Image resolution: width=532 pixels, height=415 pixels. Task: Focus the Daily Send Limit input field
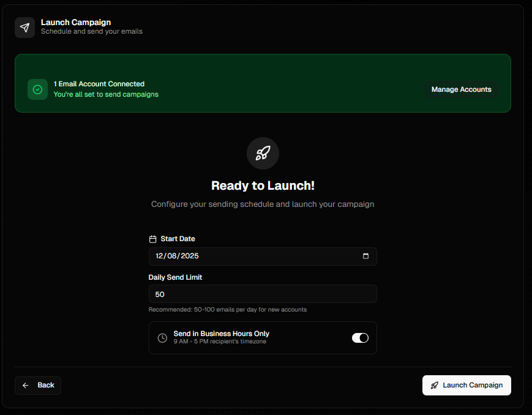[263, 294]
